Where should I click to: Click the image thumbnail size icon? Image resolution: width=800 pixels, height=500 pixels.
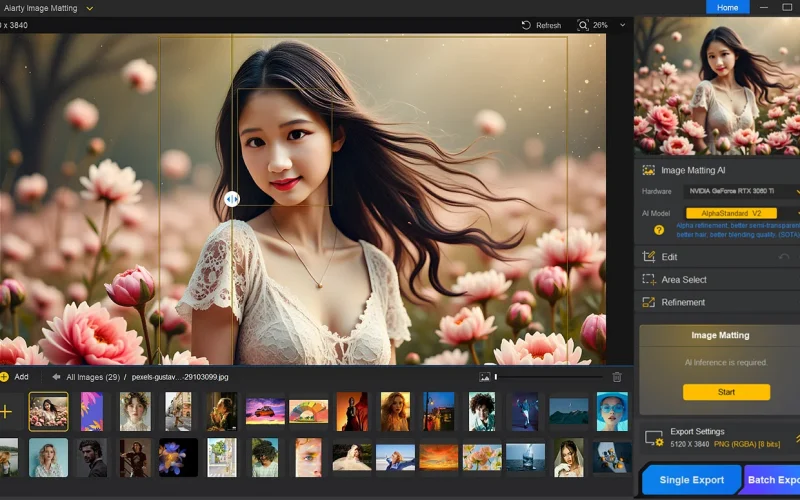[x=484, y=377]
